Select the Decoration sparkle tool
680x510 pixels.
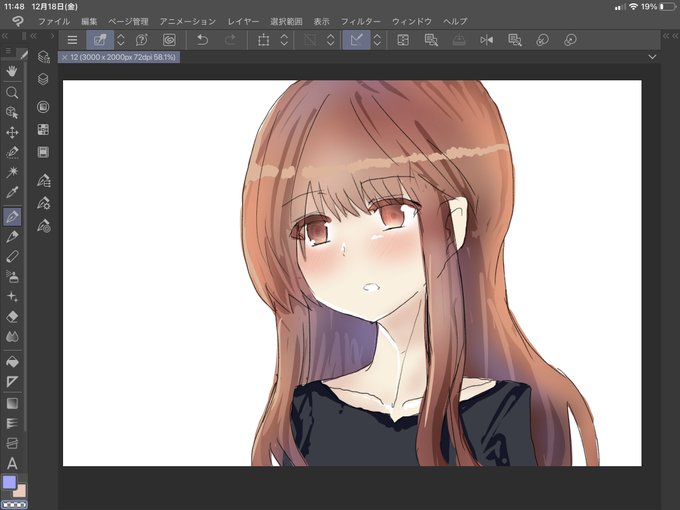[12, 297]
